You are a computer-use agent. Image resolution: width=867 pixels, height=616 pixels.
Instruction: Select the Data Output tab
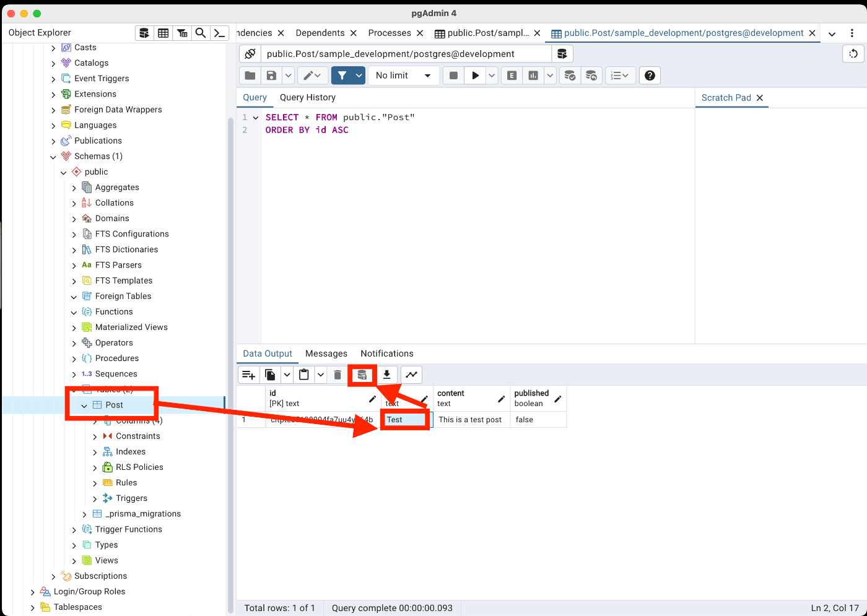click(268, 354)
